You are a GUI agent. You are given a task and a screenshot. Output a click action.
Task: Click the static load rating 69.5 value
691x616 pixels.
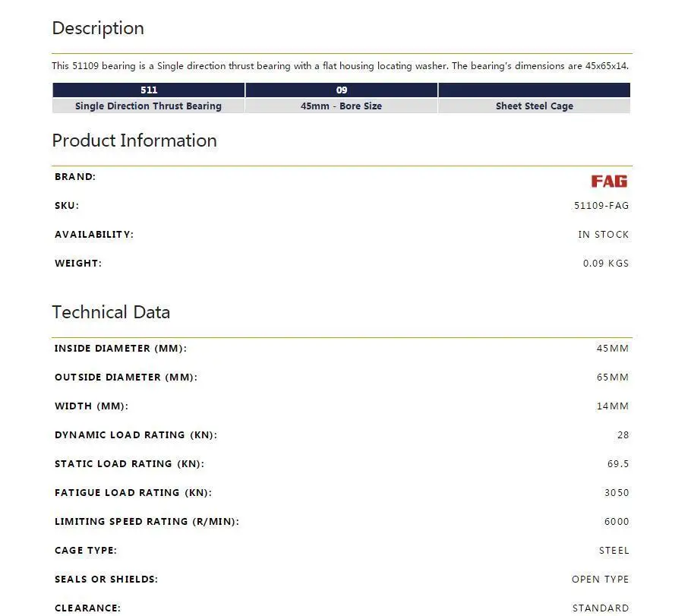pos(618,464)
